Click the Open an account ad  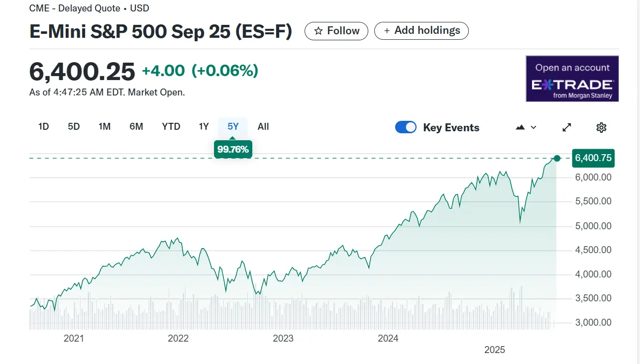572,68
